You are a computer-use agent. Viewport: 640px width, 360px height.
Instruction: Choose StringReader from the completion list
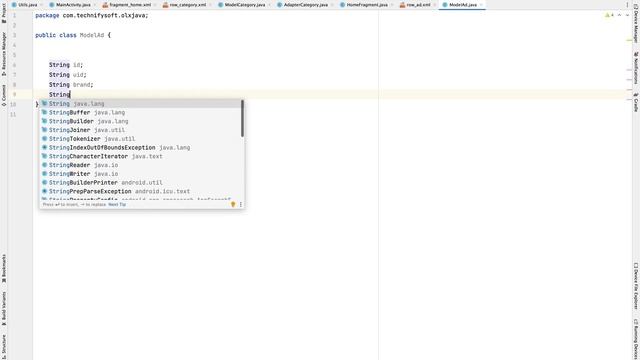pos(141,165)
